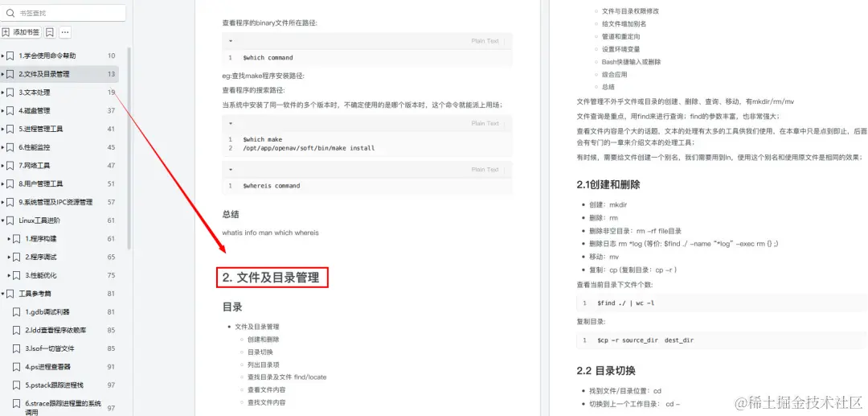Click the 目录 heading on left page
Image resolution: width=868 pixels, height=416 pixels.
[x=232, y=307]
